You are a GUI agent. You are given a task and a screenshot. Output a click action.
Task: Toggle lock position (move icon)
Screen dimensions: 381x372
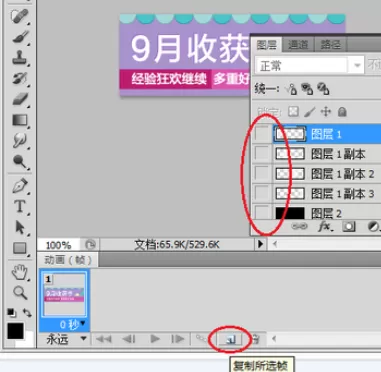pyautogui.click(x=326, y=112)
